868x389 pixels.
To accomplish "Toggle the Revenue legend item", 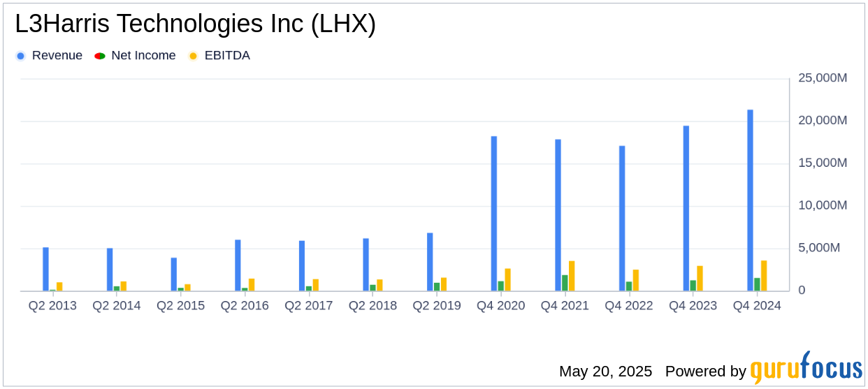I will (x=49, y=56).
